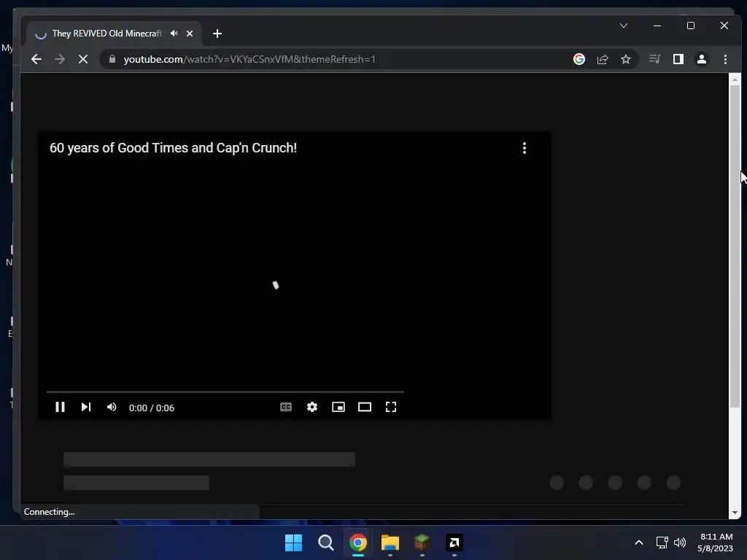Open a new browser tab
The image size is (747, 560).
(x=217, y=34)
